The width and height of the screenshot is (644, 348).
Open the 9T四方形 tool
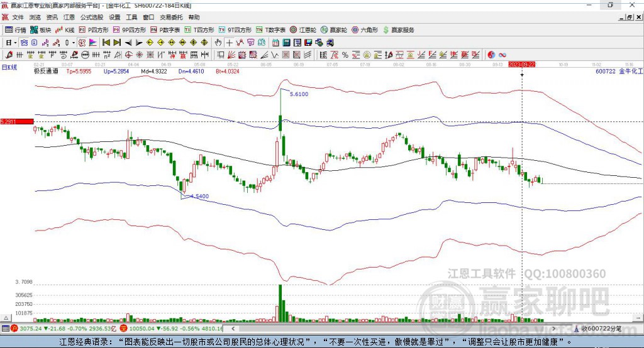235,30
